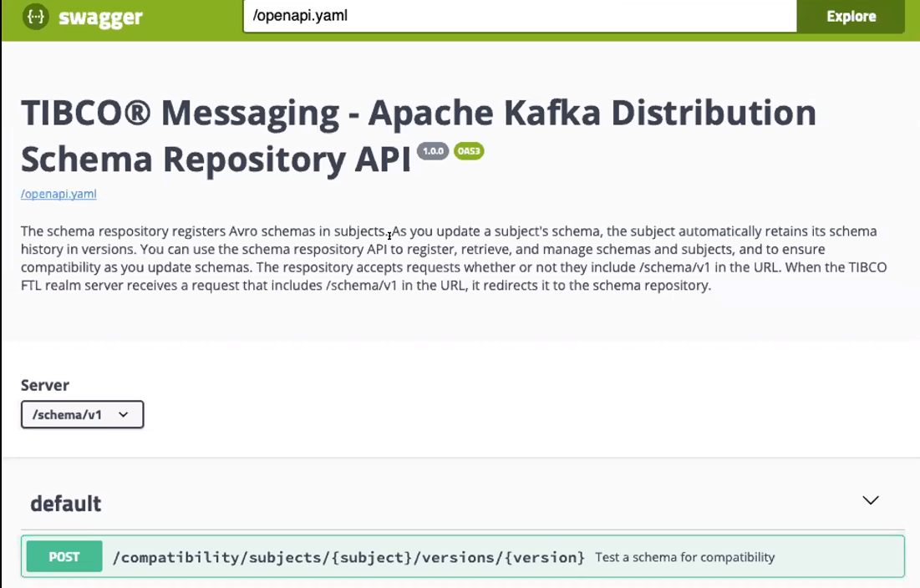
Task: Collapse the default section chevron
Action: [871, 500]
